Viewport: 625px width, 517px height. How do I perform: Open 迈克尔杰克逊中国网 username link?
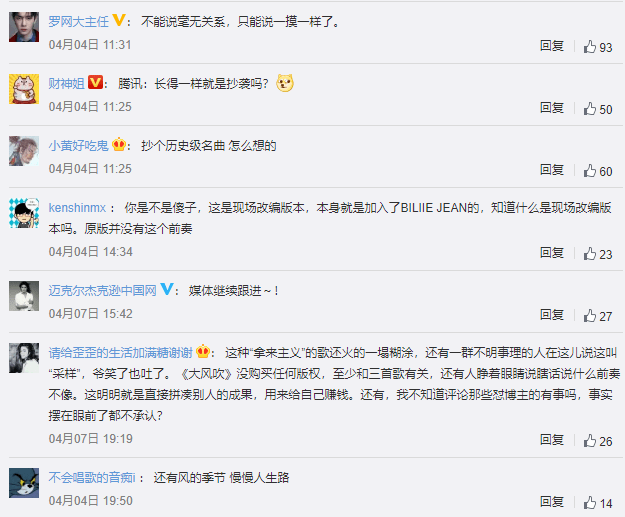click(102, 291)
